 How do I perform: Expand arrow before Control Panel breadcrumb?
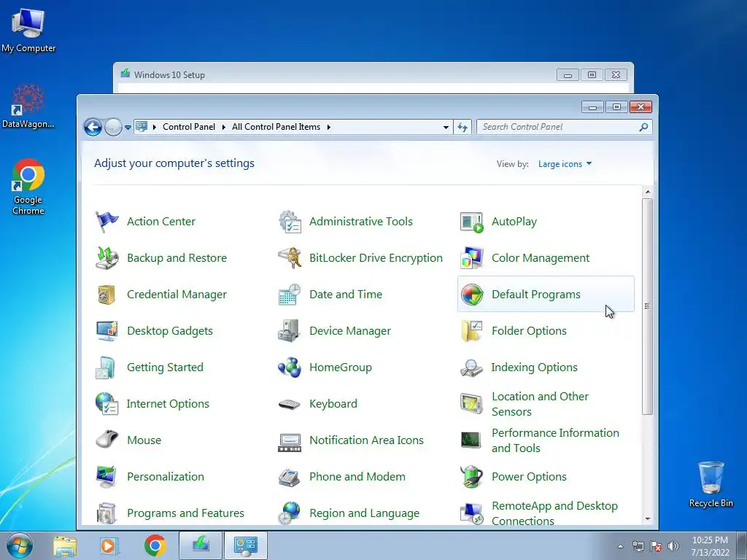pyautogui.click(x=155, y=127)
